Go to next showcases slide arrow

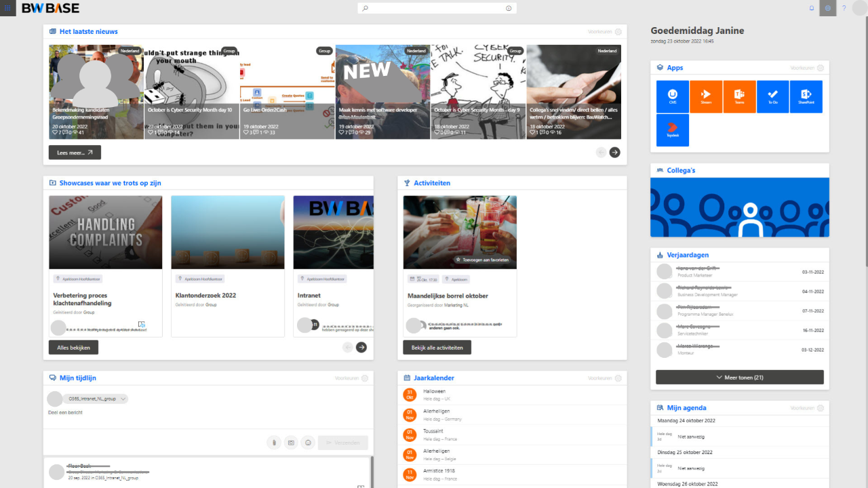coord(361,347)
